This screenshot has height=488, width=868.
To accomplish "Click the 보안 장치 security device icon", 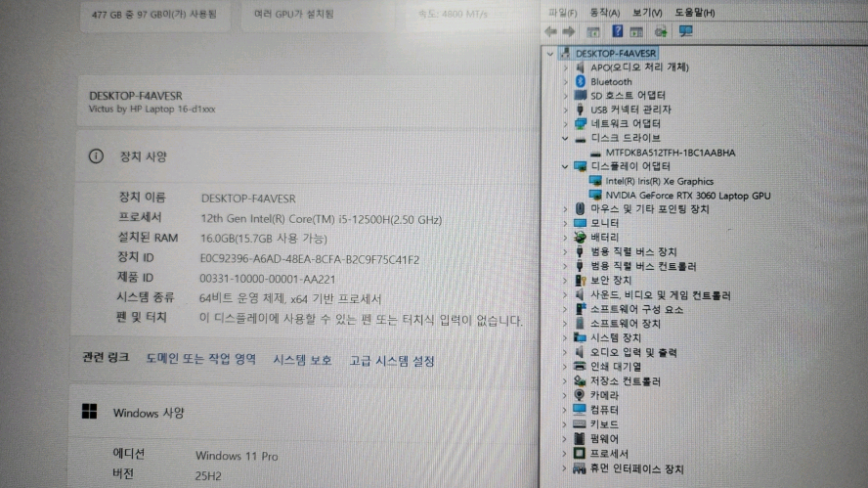I will (581, 281).
